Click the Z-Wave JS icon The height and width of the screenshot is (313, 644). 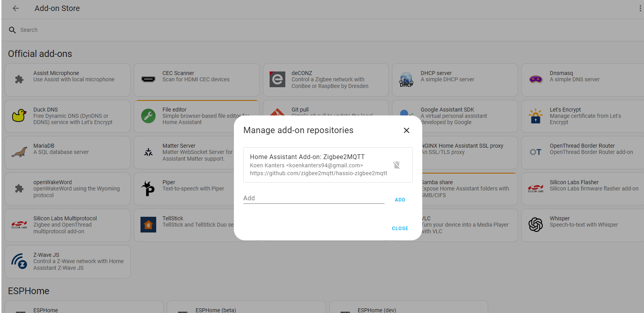click(19, 262)
